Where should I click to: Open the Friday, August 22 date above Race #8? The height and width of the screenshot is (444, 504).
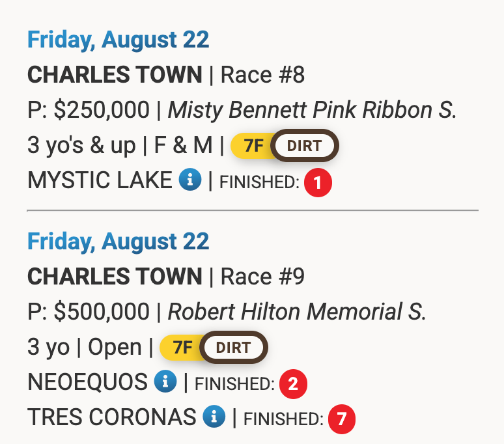(x=118, y=40)
